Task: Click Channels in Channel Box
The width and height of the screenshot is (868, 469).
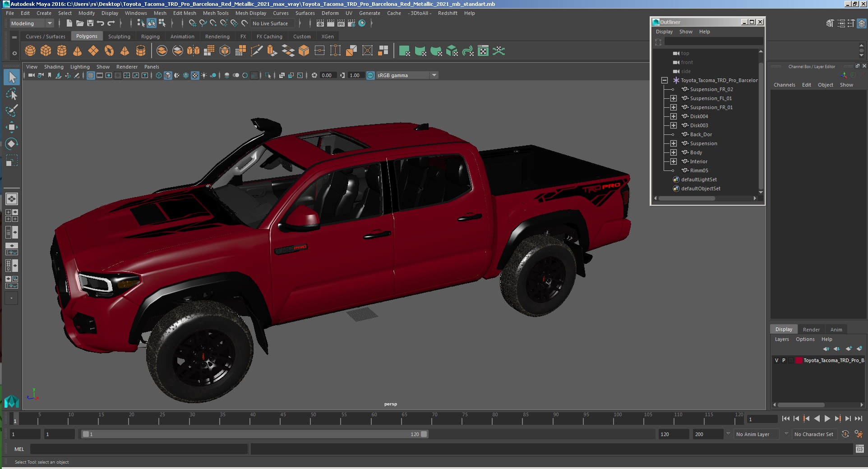Action: tap(784, 85)
